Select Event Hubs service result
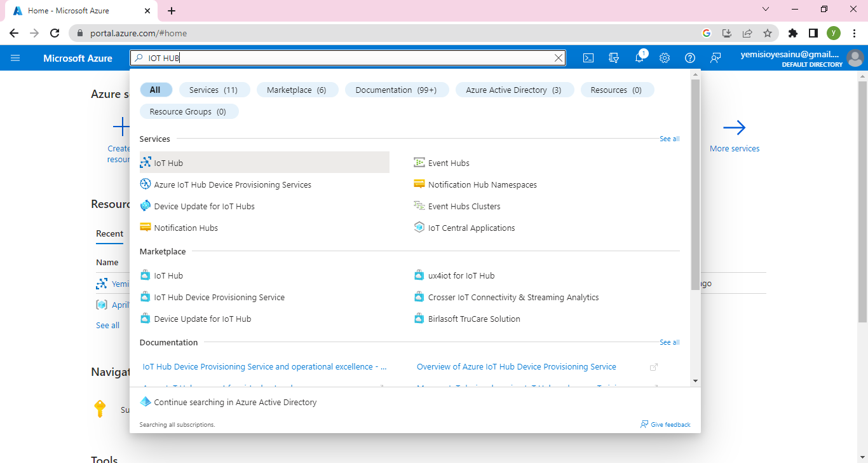The height and width of the screenshot is (463, 868). (449, 163)
